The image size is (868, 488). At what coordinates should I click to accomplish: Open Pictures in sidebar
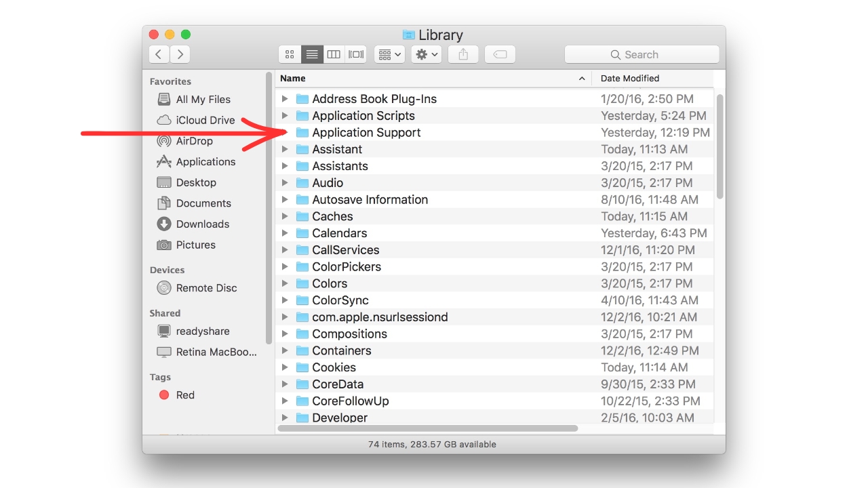pyautogui.click(x=186, y=245)
